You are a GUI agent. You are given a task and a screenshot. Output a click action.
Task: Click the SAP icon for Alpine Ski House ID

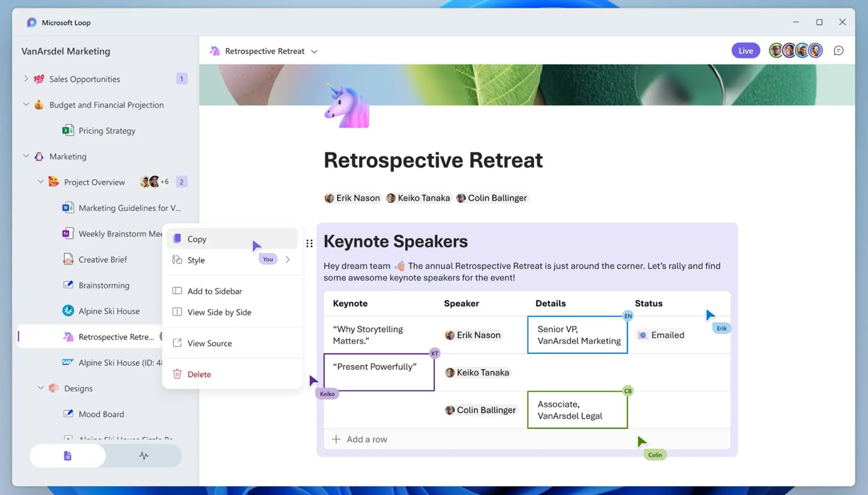(x=68, y=362)
